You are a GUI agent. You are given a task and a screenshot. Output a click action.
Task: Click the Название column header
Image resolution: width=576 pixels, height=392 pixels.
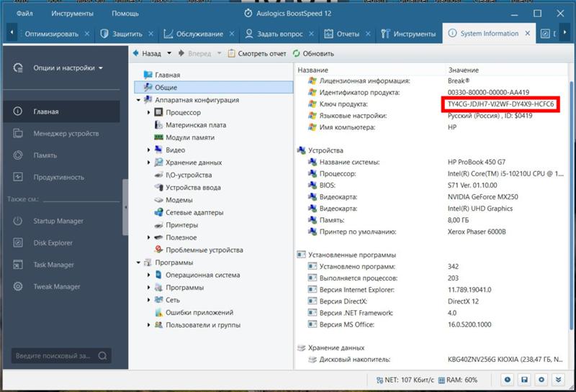coord(312,70)
